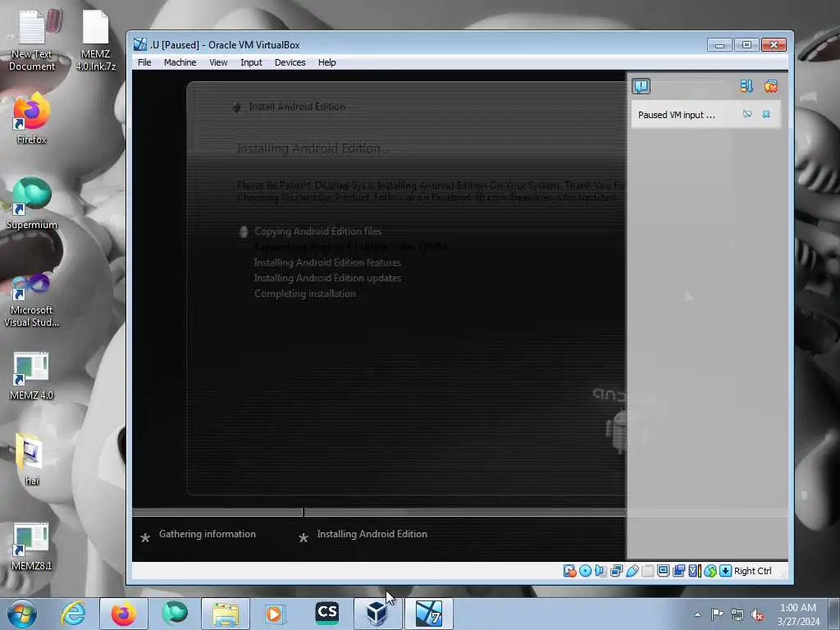The width and height of the screenshot is (840, 630).
Task: Select the Supermium desktop shortcut
Action: (32, 203)
